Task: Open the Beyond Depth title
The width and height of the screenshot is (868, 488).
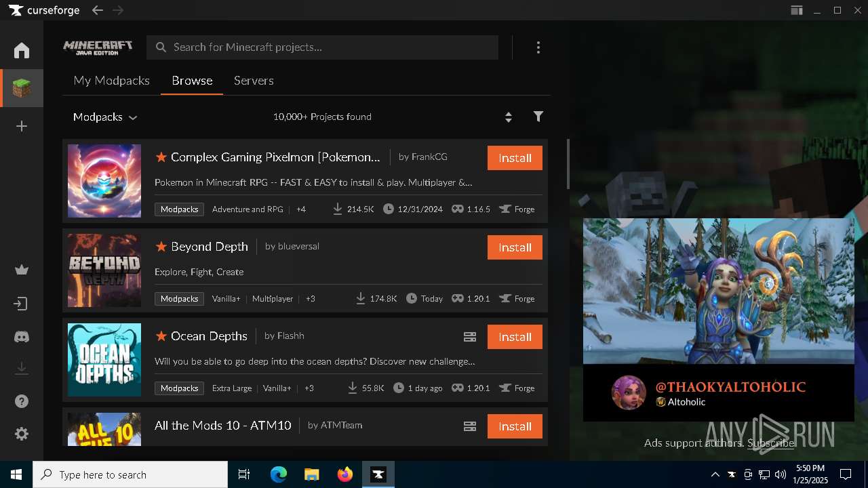Action: pyautogui.click(x=210, y=247)
